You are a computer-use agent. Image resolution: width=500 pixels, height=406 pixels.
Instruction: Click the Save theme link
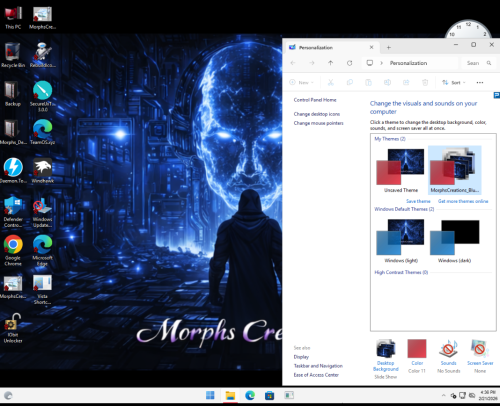(x=418, y=201)
